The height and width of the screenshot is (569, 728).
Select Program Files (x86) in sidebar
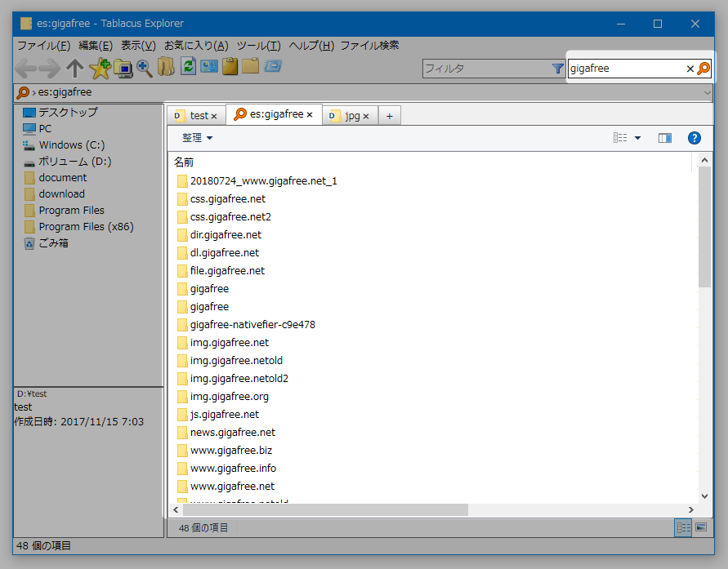point(87,227)
